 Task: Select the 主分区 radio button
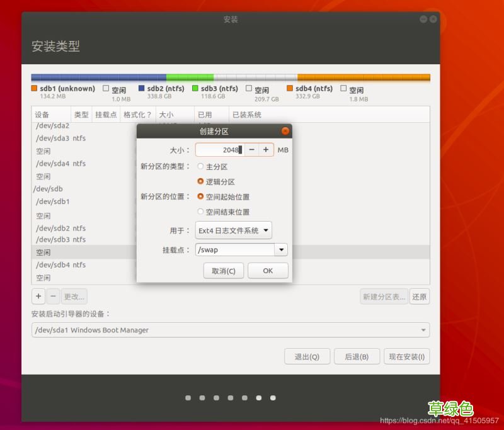200,165
